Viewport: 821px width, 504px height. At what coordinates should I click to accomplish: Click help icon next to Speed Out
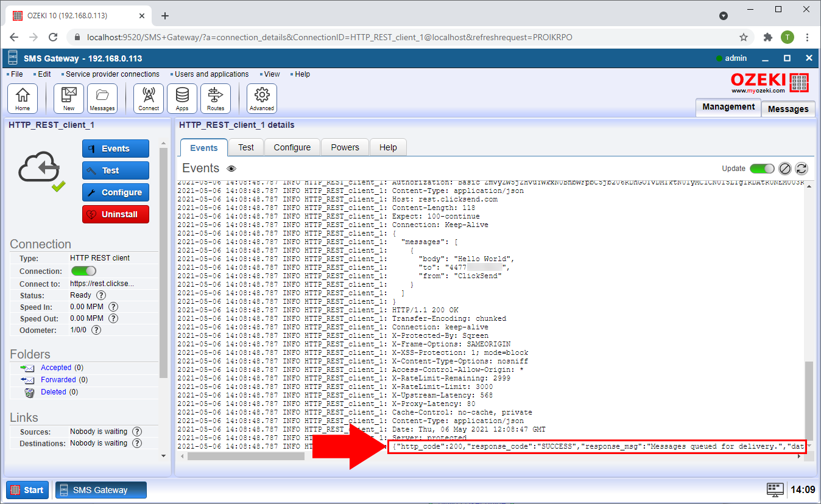tap(113, 318)
